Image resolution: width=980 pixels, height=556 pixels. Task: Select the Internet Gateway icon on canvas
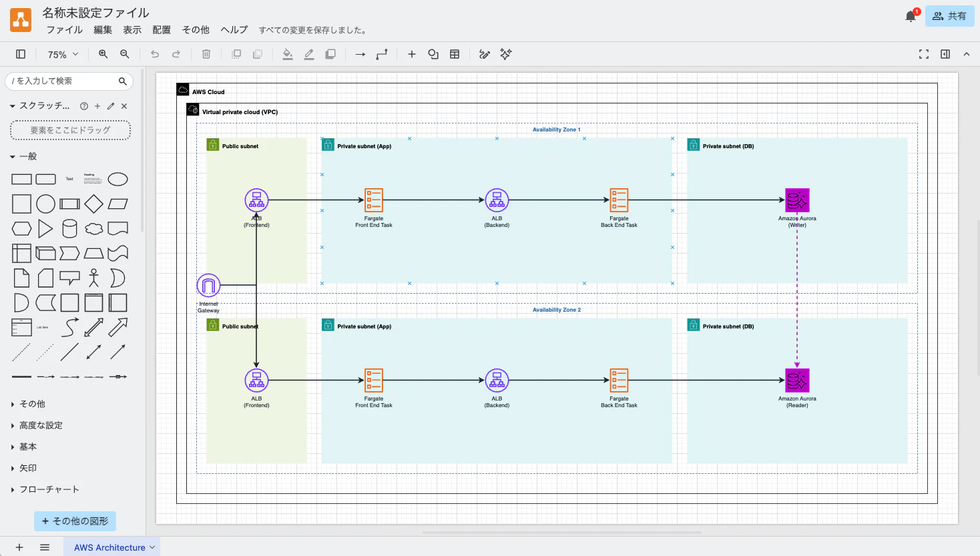tap(208, 286)
